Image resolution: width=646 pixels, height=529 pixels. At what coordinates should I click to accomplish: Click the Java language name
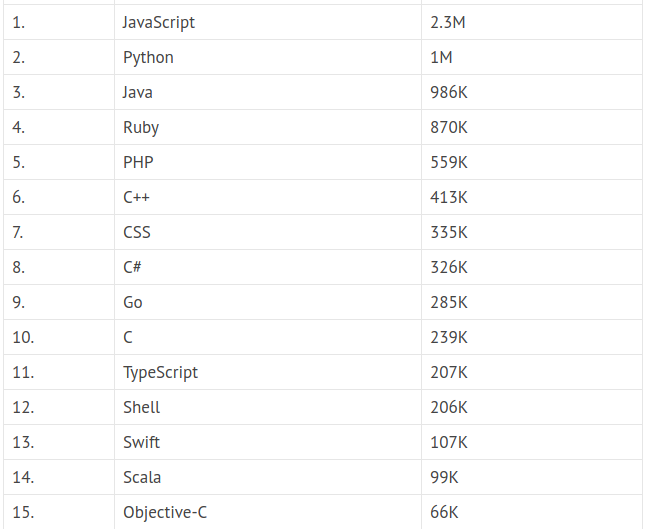(138, 92)
